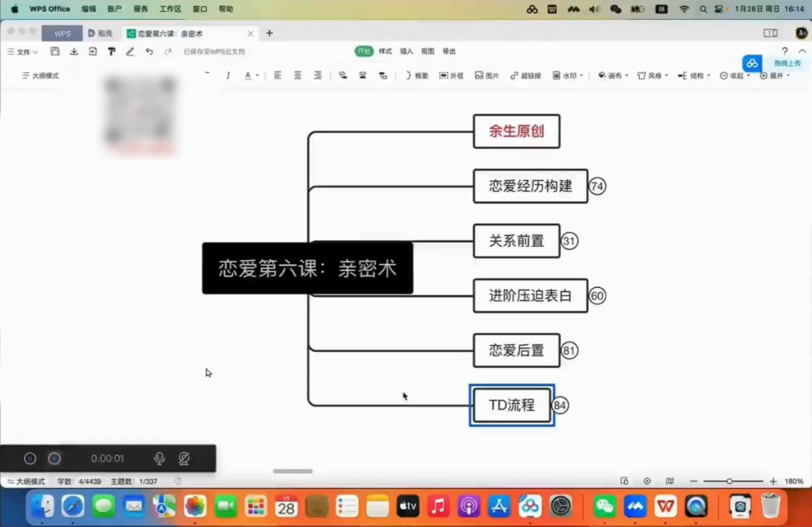Click the center align icon
Image resolution: width=812 pixels, height=527 pixels.
[298, 75]
